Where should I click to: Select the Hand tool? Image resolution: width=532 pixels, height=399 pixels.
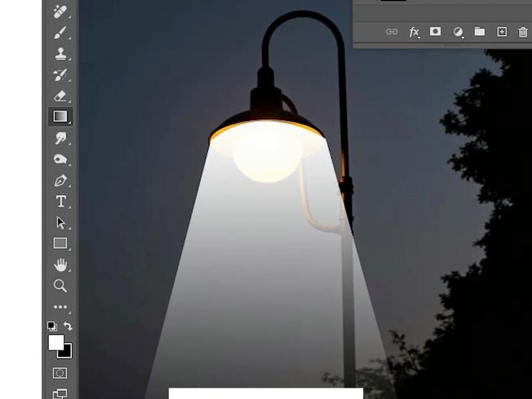pos(60,264)
